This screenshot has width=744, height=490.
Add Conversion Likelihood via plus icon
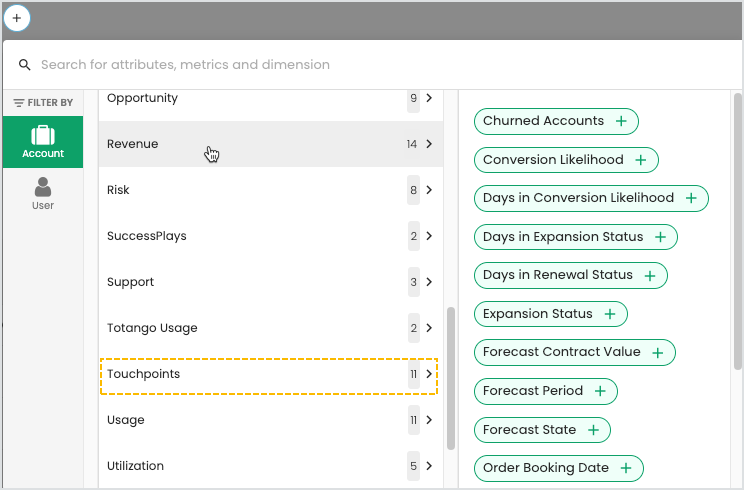click(641, 160)
